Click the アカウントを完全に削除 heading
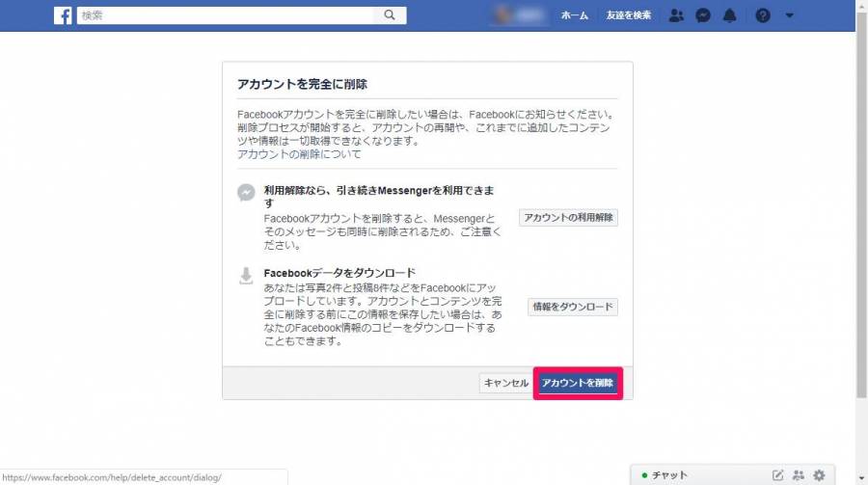868x485 pixels. pos(302,84)
